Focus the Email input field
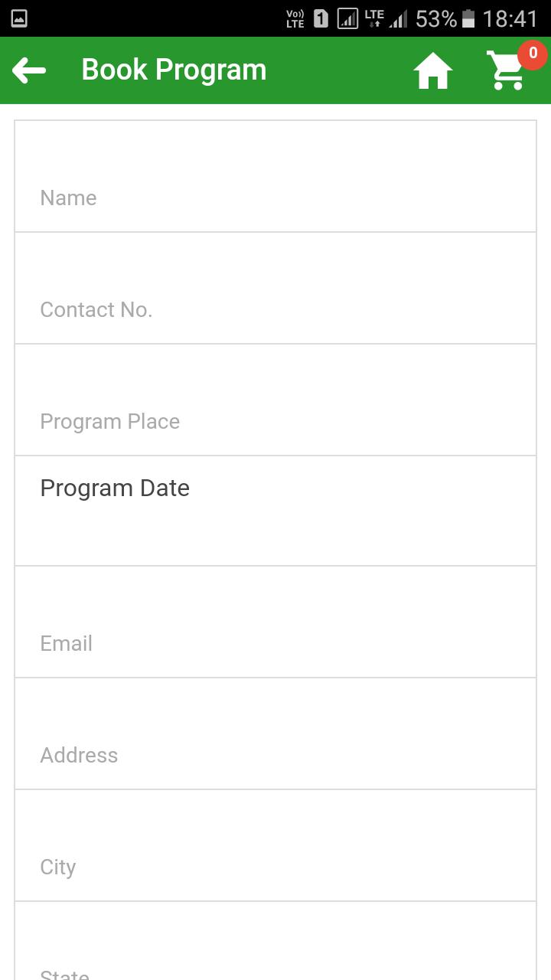The width and height of the screenshot is (551, 980). pyautogui.click(x=275, y=629)
